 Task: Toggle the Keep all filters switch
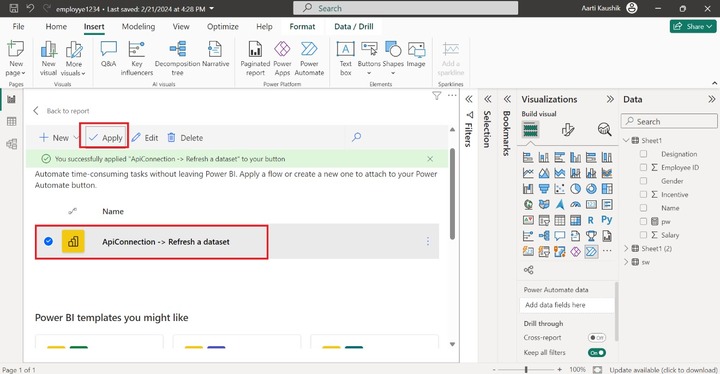[x=597, y=352]
